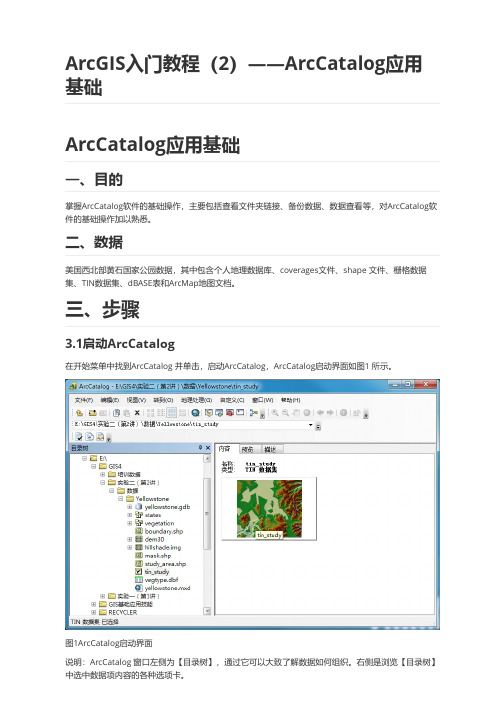Click the Copy icon in ArcCatalog toolbar
Viewport: 504px width, 713px height.
pyautogui.click(x=116, y=413)
